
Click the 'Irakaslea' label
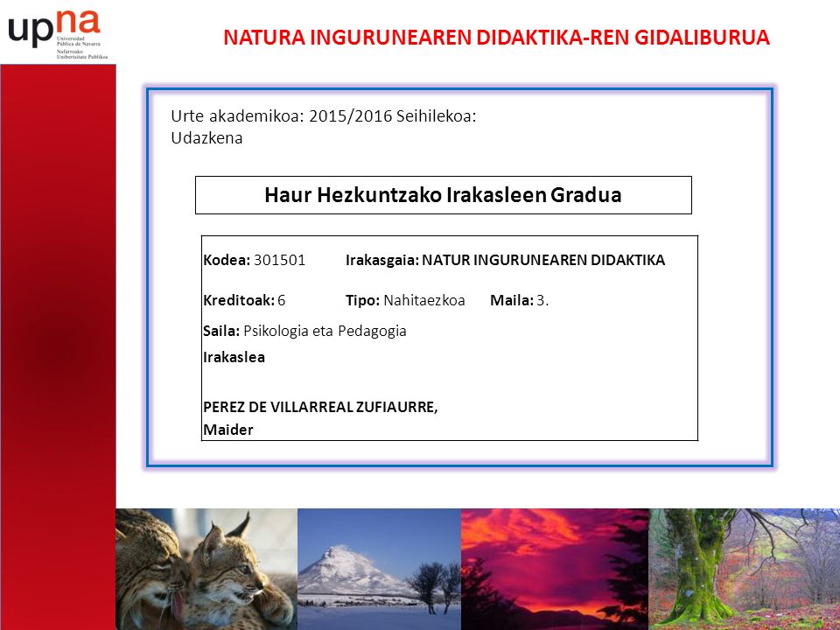point(234,357)
